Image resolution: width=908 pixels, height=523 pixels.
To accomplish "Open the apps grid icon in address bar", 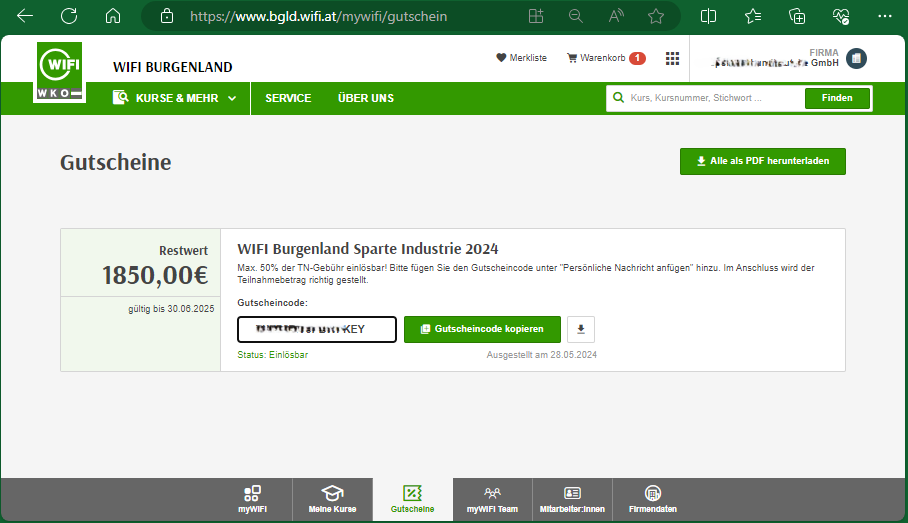I will (536, 16).
